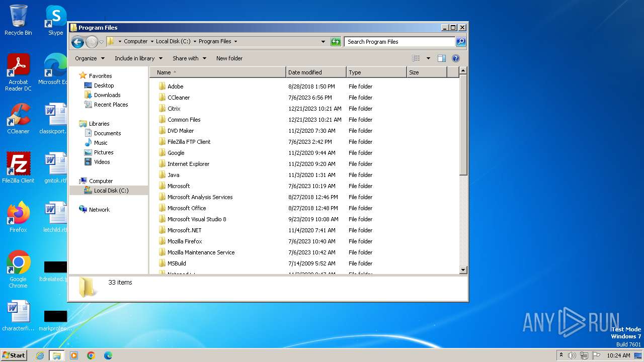The image size is (644, 362).
Task: Select the Citrix folder
Action: pyautogui.click(x=174, y=109)
